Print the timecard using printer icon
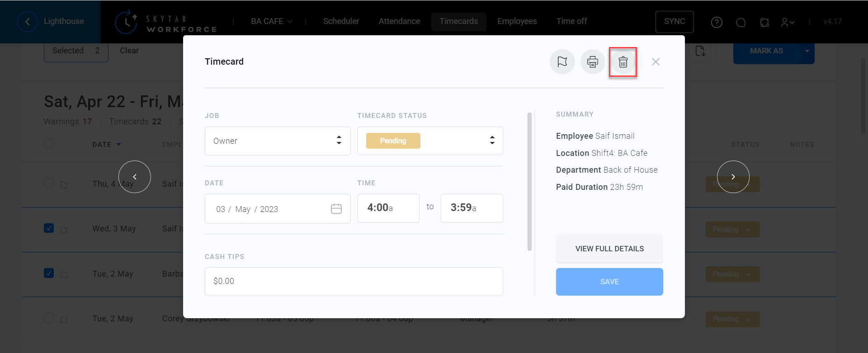Viewport: 868px width, 353px height. [592, 62]
